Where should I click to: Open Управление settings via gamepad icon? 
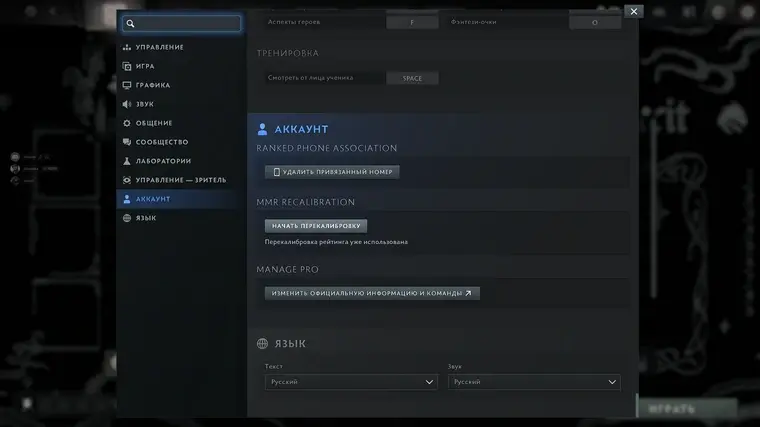click(x=126, y=47)
